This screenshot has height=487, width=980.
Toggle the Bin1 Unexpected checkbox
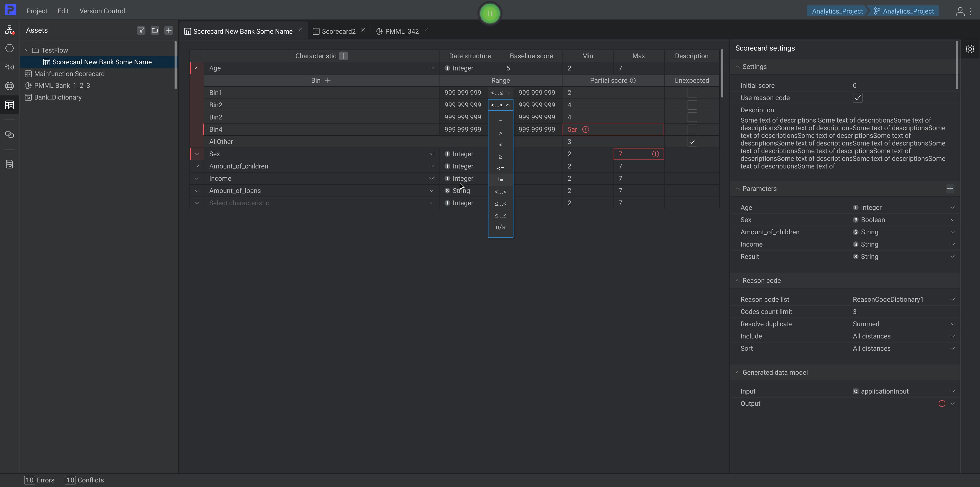coord(692,92)
